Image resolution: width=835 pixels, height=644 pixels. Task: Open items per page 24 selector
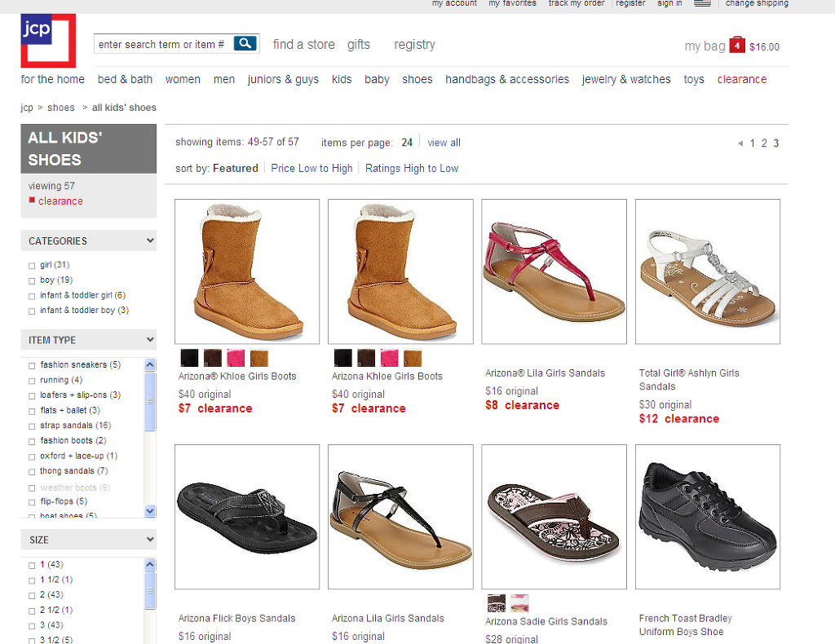click(407, 143)
